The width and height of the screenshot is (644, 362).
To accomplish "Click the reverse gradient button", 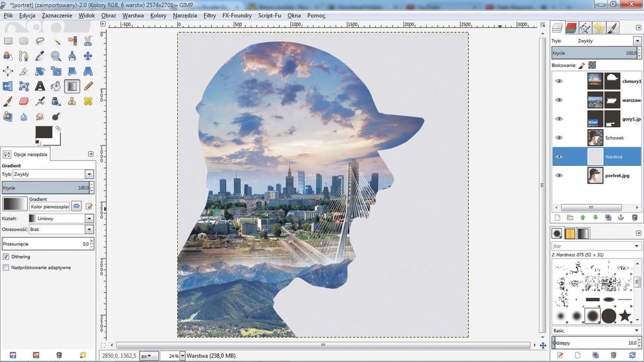I will pos(76,206).
